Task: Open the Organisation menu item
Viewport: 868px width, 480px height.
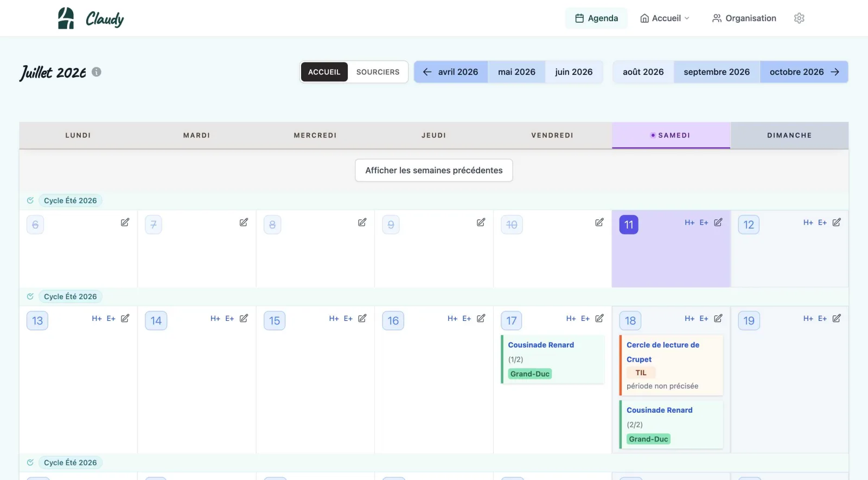Action: click(744, 18)
